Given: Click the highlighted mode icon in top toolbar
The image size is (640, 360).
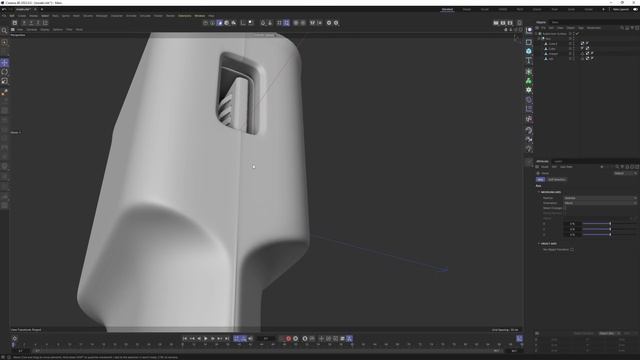Looking at the screenshot, I should click(x=220, y=23).
